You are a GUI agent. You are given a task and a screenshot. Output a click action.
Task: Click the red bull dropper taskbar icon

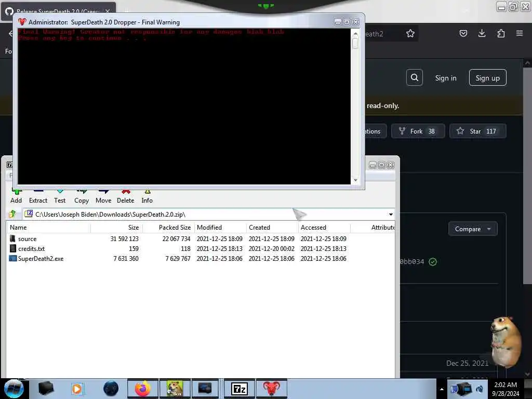coord(271,389)
